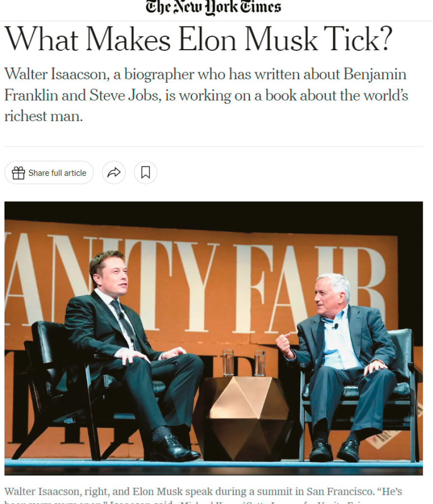The image size is (433, 504).
Task: Click Benjamin in the subheading
Action: coord(375,75)
